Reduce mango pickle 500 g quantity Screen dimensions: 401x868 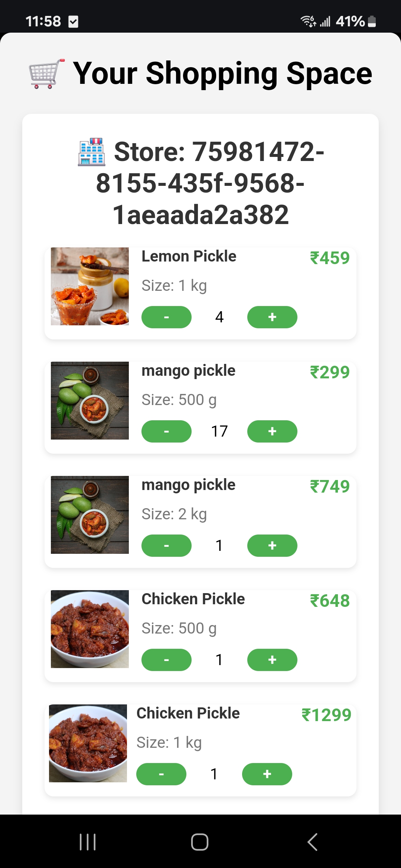click(x=166, y=431)
